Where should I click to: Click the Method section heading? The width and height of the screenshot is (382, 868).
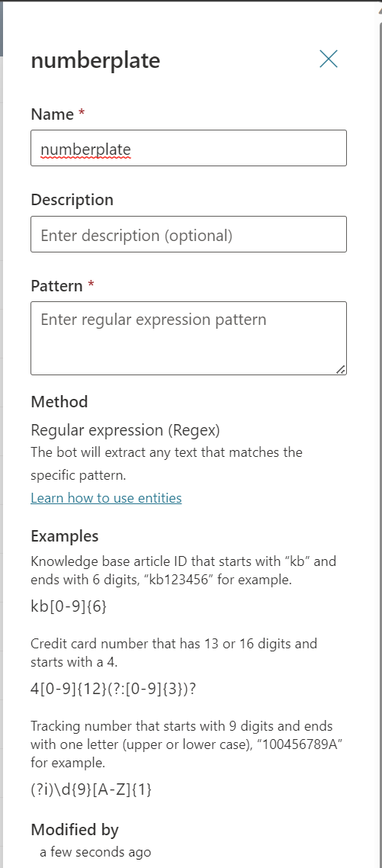pyautogui.click(x=59, y=401)
